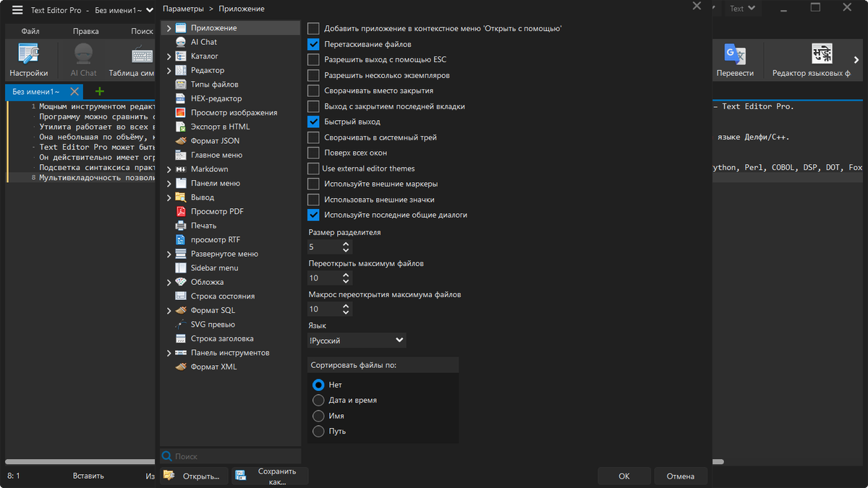This screenshot has width=868, height=488.
Task: Enable 'Добавить приложение в контекстное меню' checkbox
Action: pos(313,28)
